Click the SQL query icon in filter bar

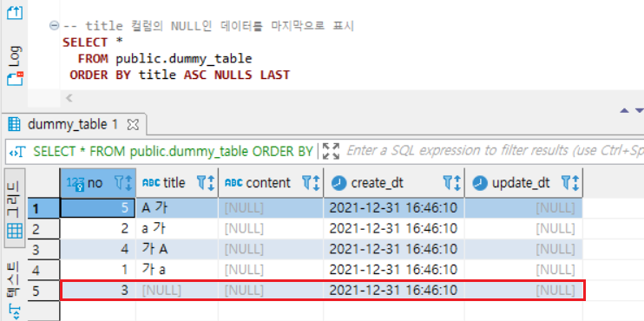(18, 152)
